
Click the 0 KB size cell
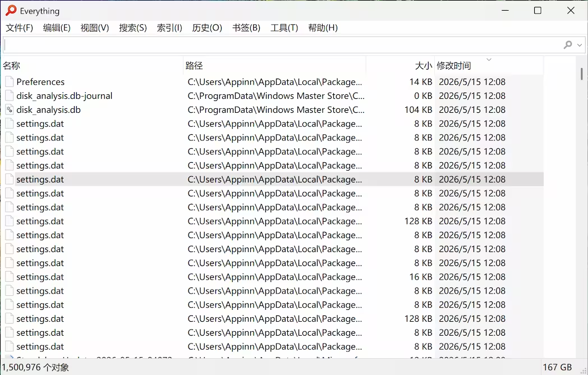click(423, 96)
